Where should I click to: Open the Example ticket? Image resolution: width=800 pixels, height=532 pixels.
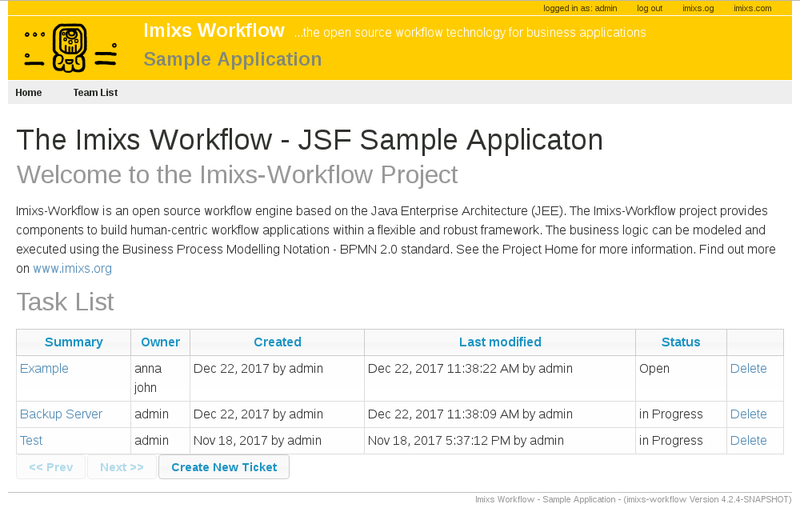pos(44,368)
